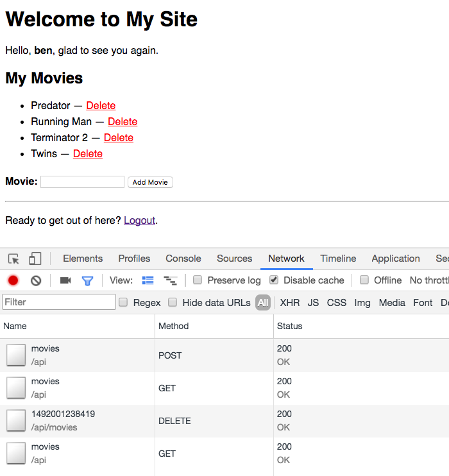
Task: Click the capture screenshots camera icon
Action: [x=65, y=280]
